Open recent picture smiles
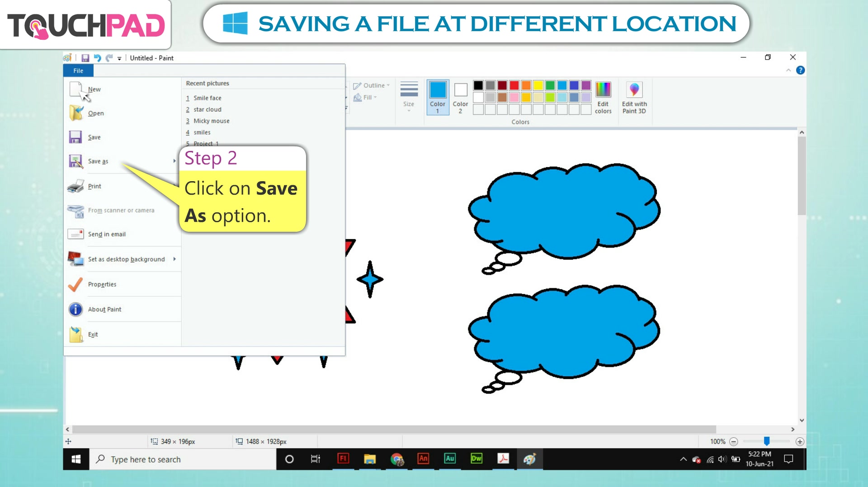Image resolution: width=868 pixels, height=487 pixels. click(202, 132)
